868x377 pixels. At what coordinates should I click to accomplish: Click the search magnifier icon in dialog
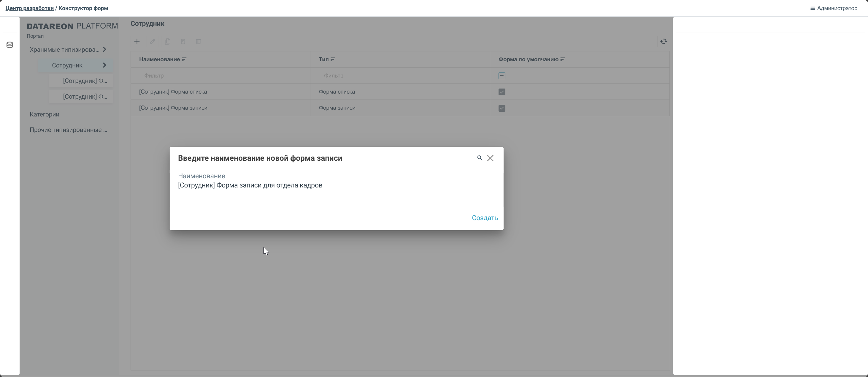click(480, 158)
